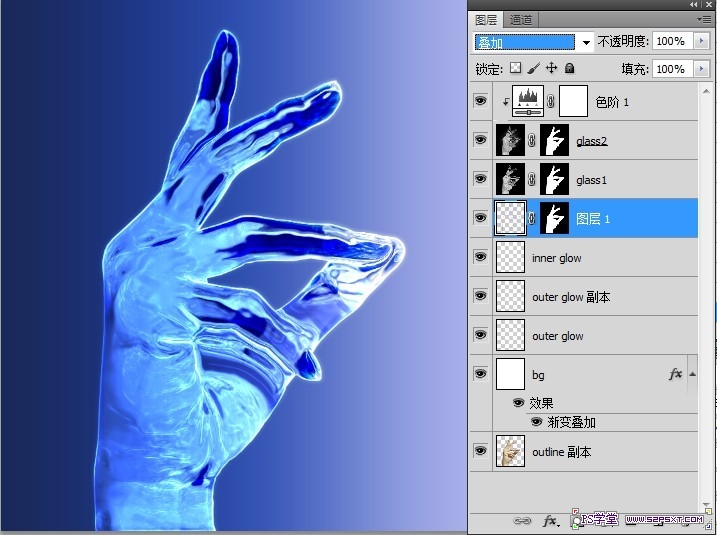The image size is (717, 535).
Task: Select the layer named 色阶 1
Action: click(612, 102)
